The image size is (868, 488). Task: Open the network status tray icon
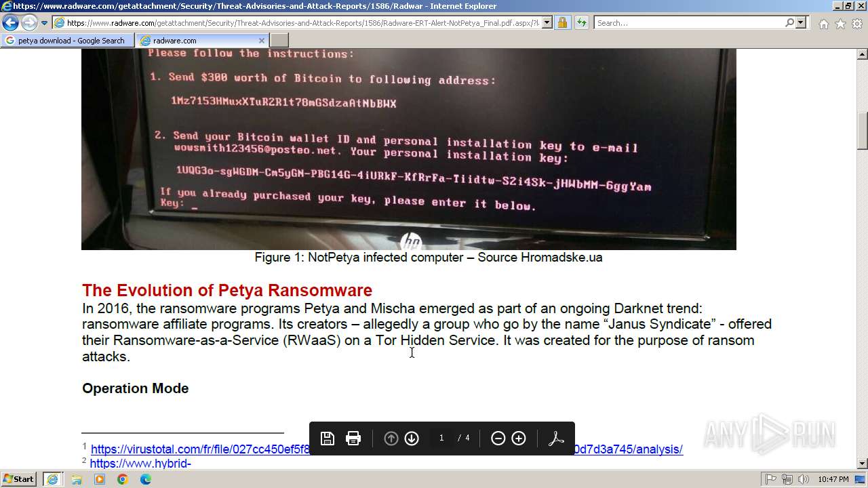tap(787, 479)
